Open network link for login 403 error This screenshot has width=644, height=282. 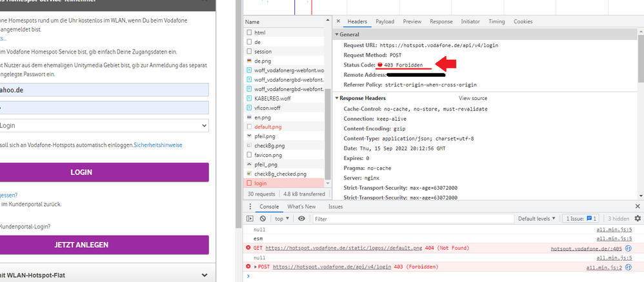(x=628, y=267)
